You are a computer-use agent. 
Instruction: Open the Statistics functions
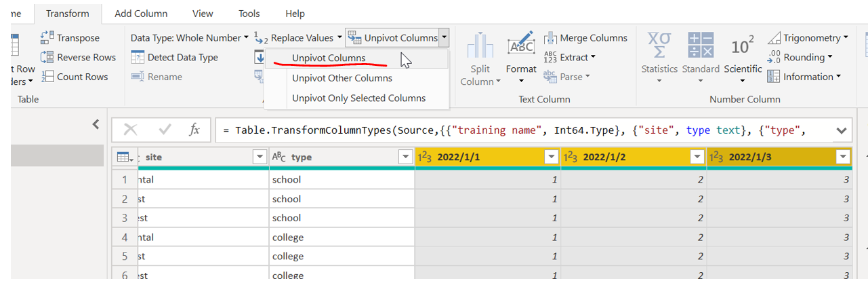(659, 59)
